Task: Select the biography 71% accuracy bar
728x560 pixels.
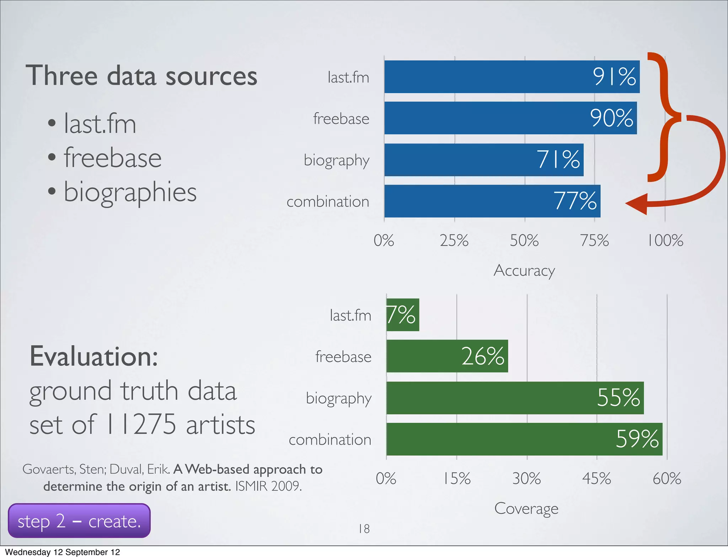Action: [484, 160]
